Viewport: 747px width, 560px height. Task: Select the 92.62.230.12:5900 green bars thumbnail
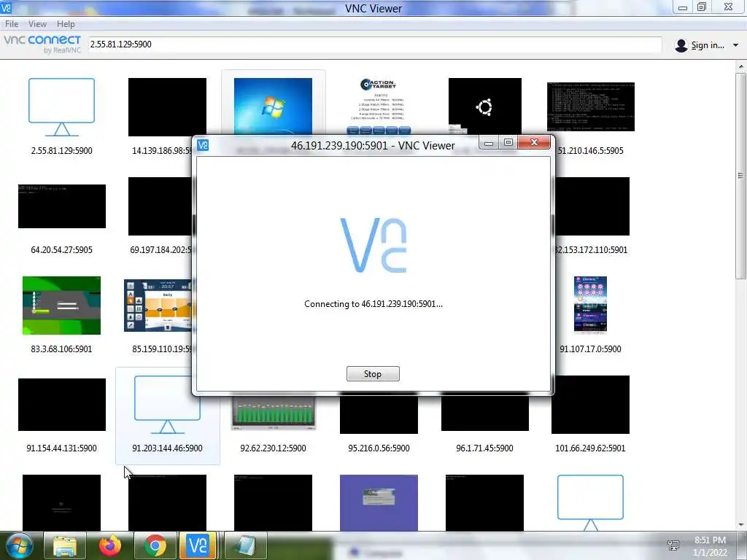pyautogui.click(x=273, y=413)
